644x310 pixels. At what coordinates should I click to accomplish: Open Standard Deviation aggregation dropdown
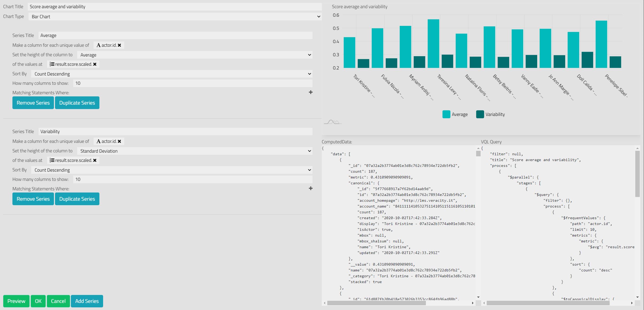(x=195, y=151)
